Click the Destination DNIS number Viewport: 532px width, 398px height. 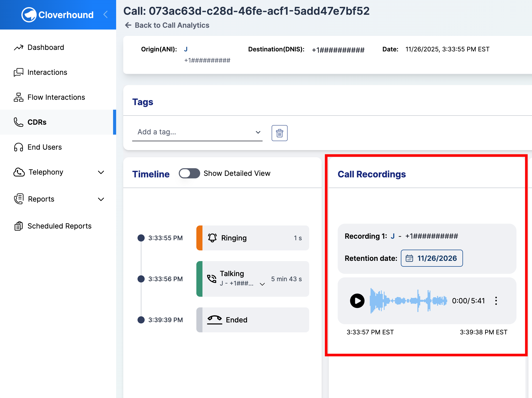tap(338, 50)
